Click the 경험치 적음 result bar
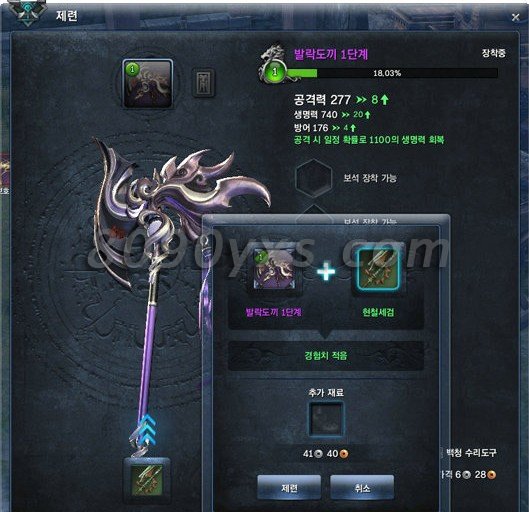529x512 pixels. pyautogui.click(x=326, y=356)
